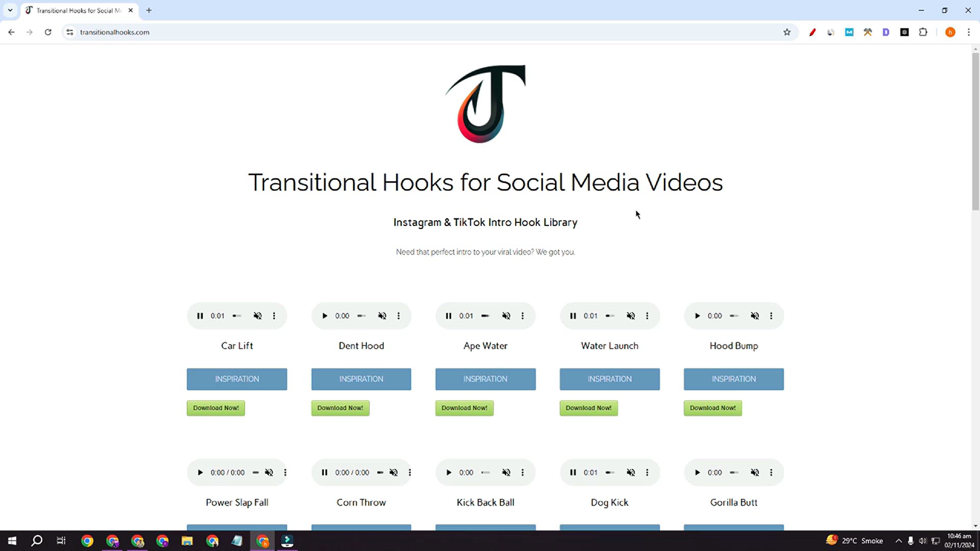Open INSPIRATION for Car Lift
This screenshot has width=980, height=551.
pos(237,379)
